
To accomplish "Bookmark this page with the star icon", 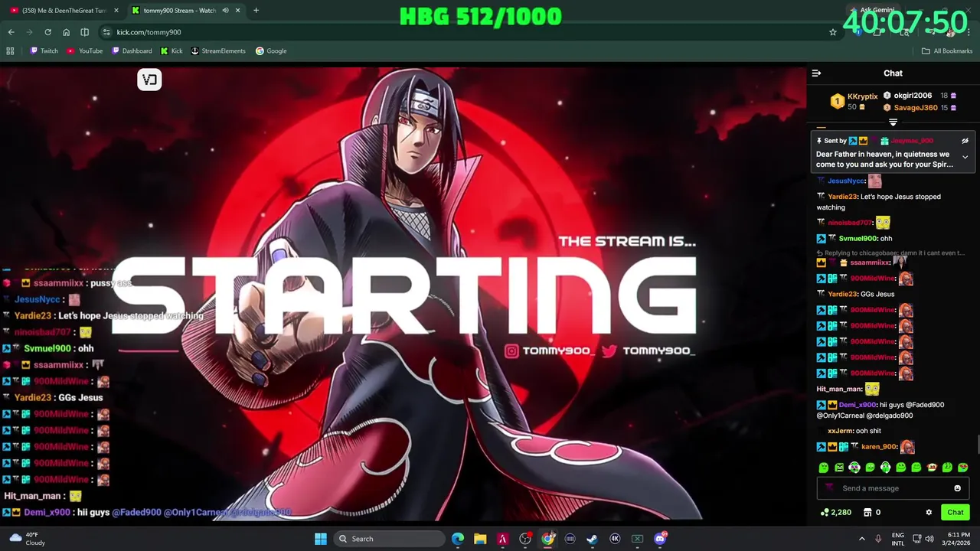I will pos(833,32).
